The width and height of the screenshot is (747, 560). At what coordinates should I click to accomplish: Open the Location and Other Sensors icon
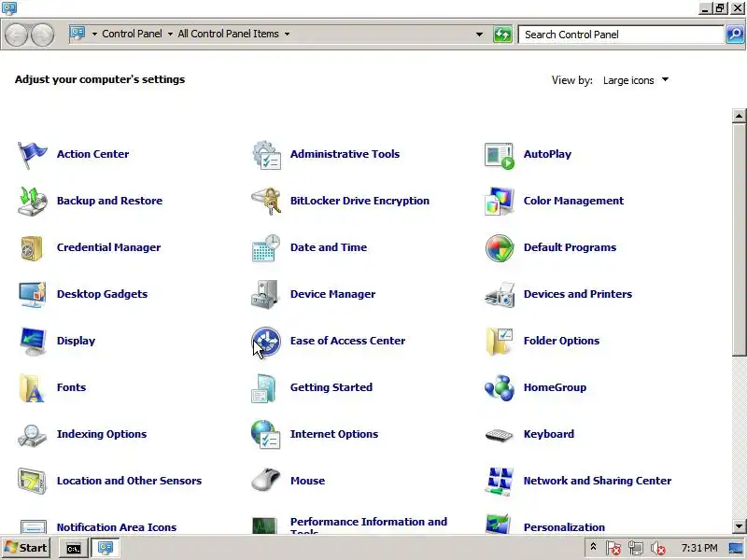pos(32,481)
